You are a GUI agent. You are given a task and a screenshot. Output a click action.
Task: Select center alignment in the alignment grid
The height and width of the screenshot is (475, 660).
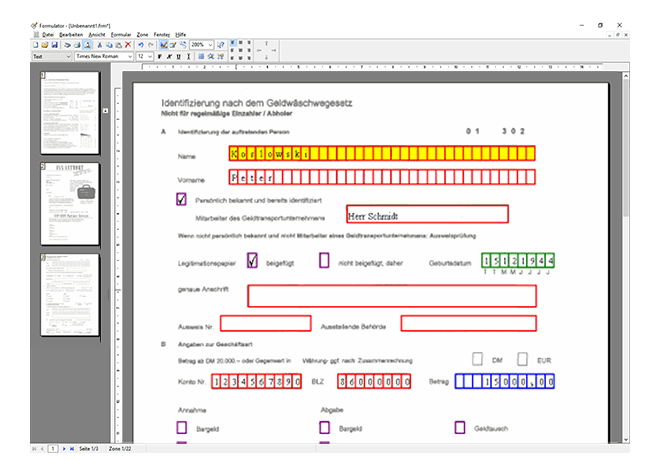(241, 50)
